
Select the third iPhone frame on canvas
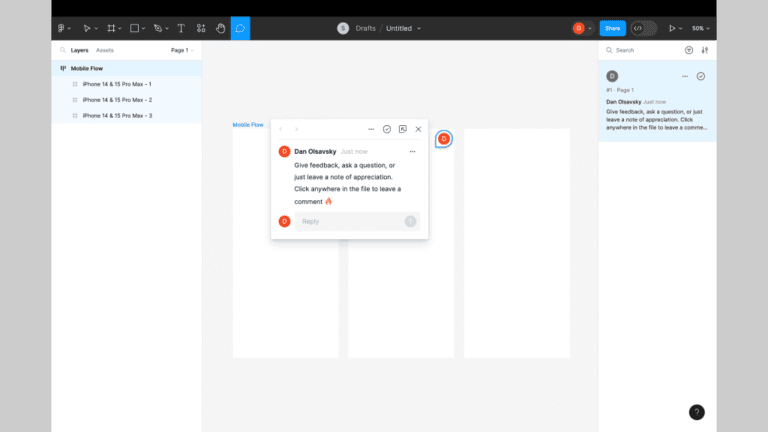pyautogui.click(x=517, y=243)
